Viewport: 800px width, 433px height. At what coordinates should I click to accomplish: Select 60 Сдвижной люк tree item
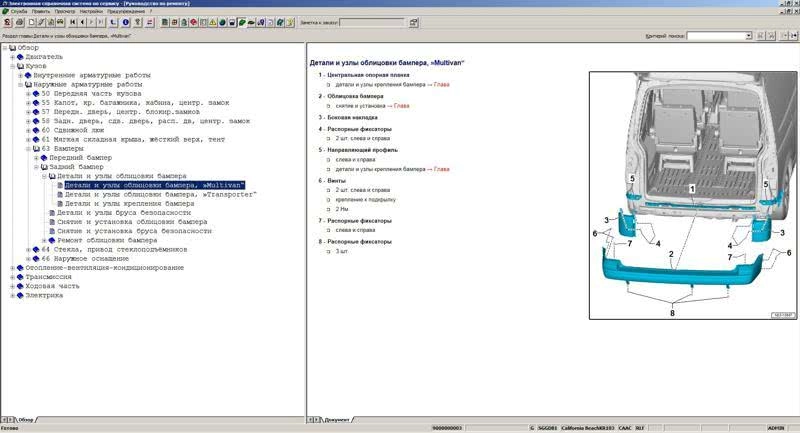(x=72, y=131)
